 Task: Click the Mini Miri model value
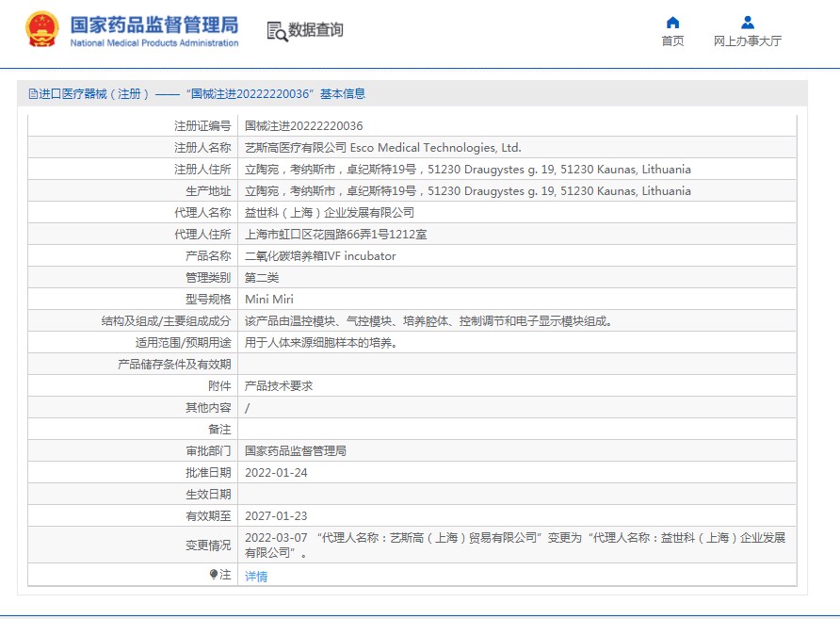(x=269, y=300)
